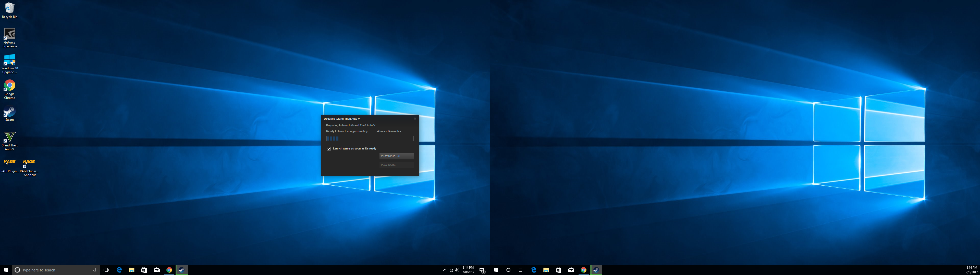Open the Recycle Bin

pos(9,8)
